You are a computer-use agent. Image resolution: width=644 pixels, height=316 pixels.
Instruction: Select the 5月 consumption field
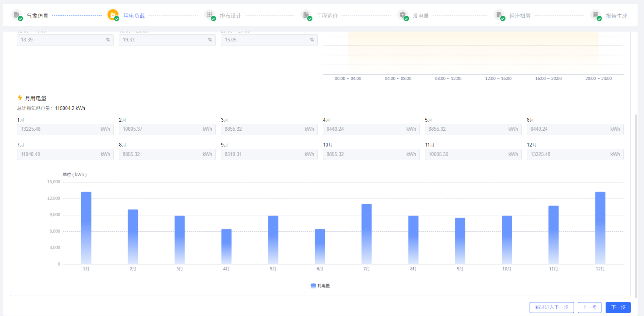tap(473, 129)
